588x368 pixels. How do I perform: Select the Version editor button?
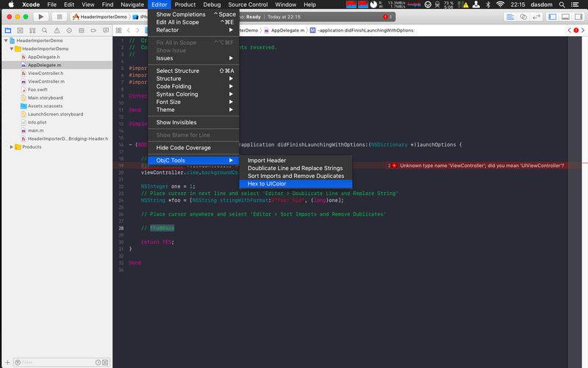pyautogui.click(x=537, y=17)
